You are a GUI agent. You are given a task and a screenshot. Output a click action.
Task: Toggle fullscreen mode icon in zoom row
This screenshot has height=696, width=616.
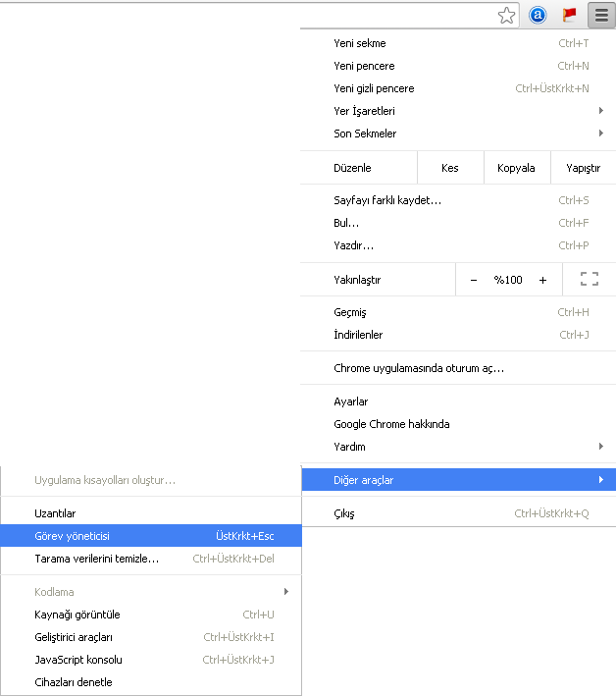pos(590,279)
